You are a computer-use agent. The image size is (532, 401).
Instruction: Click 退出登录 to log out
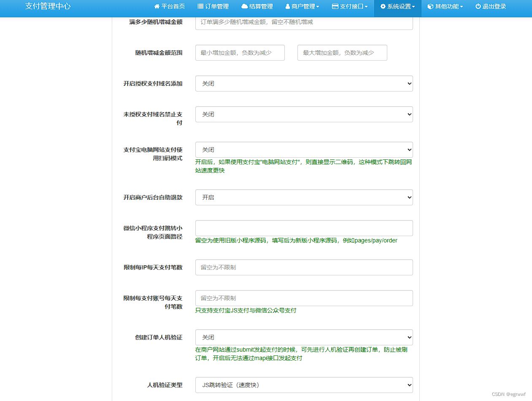tap(490, 6)
